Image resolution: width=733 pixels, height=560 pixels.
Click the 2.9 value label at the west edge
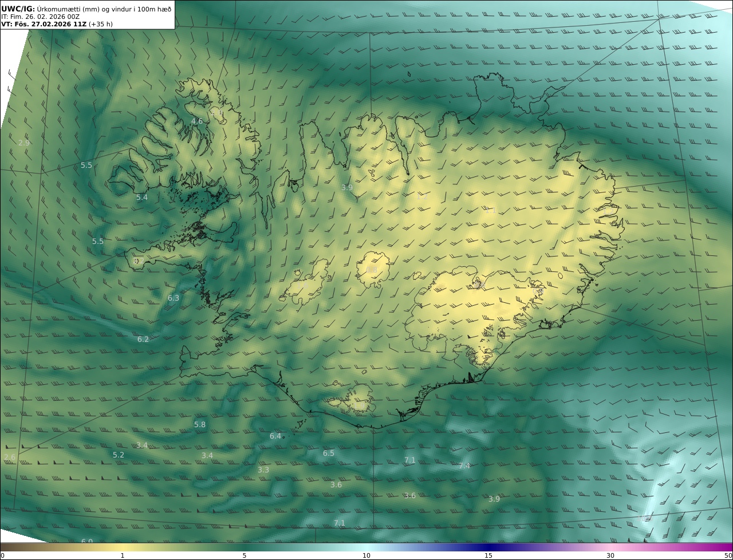pyautogui.click(x=24, y=143)
